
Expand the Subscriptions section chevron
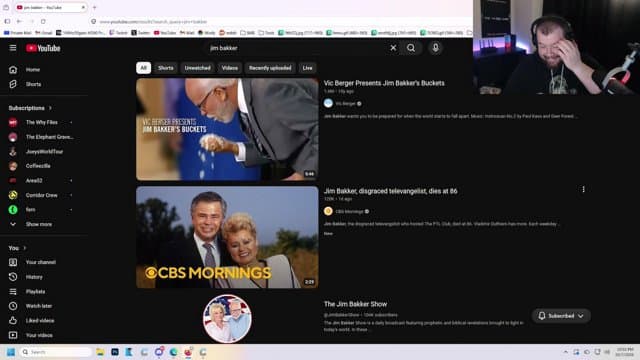pos(50,108)
